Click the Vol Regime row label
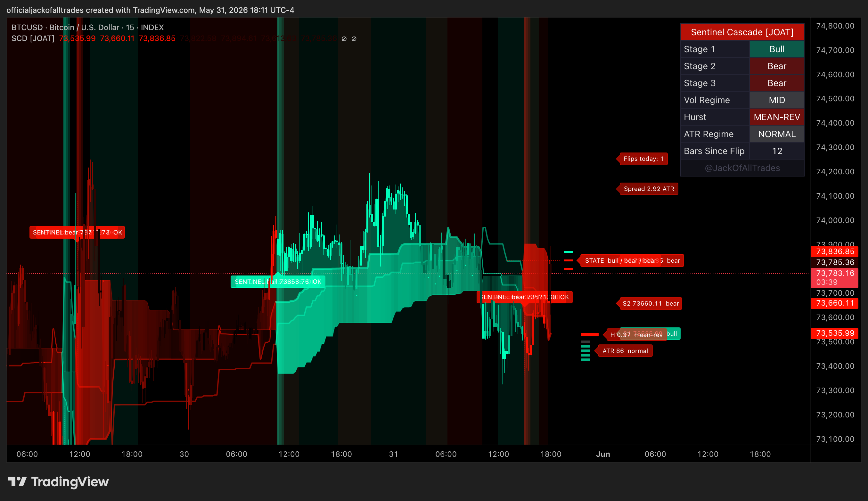The height and width of the screenshot is (501, 868). pyautogui.click(x=715, y=100)
